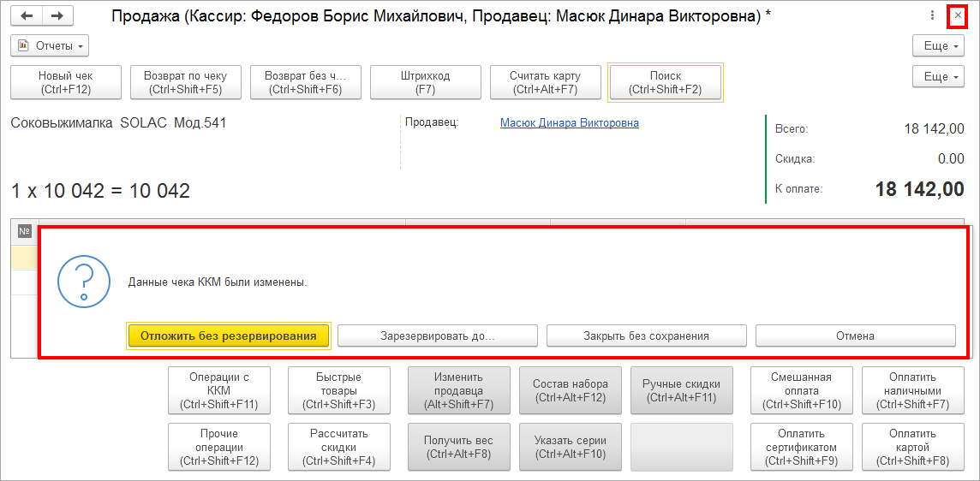Open the Отчеты reports dropdown
This screenshot has height=481, width=980.
coord(50,45)
